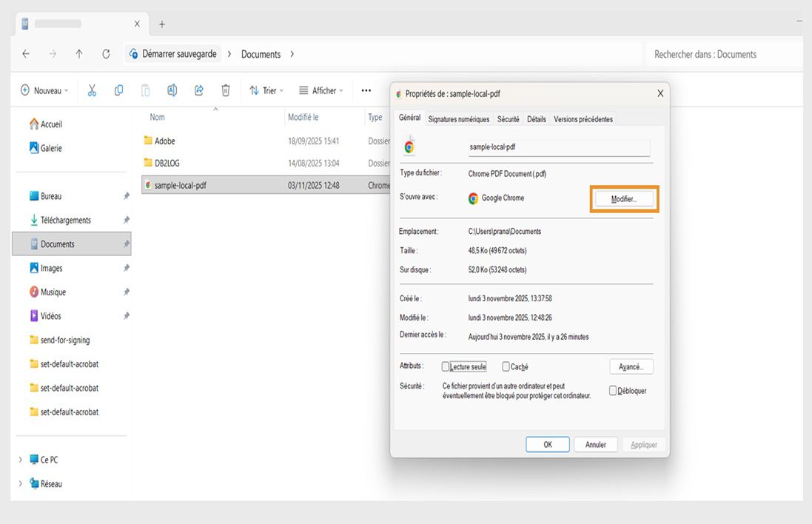Open the Afficher view dropdown
The height and width of the screenshot is (524, 812).
click(321, 90)
